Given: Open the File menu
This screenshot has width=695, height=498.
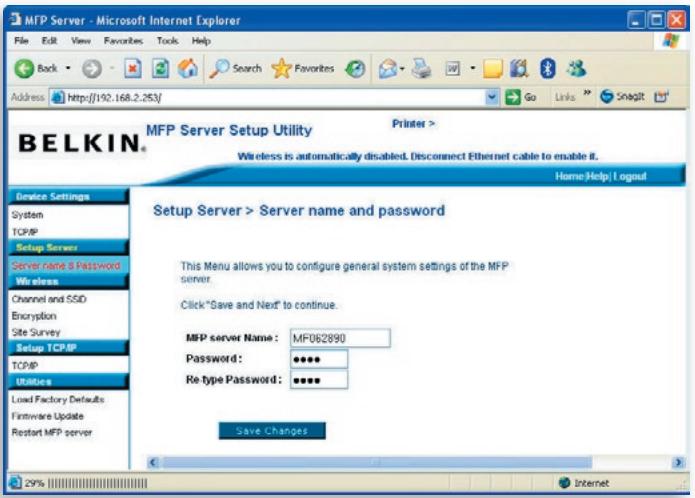Looking at the screenshot, I should (x=21, y=41).
